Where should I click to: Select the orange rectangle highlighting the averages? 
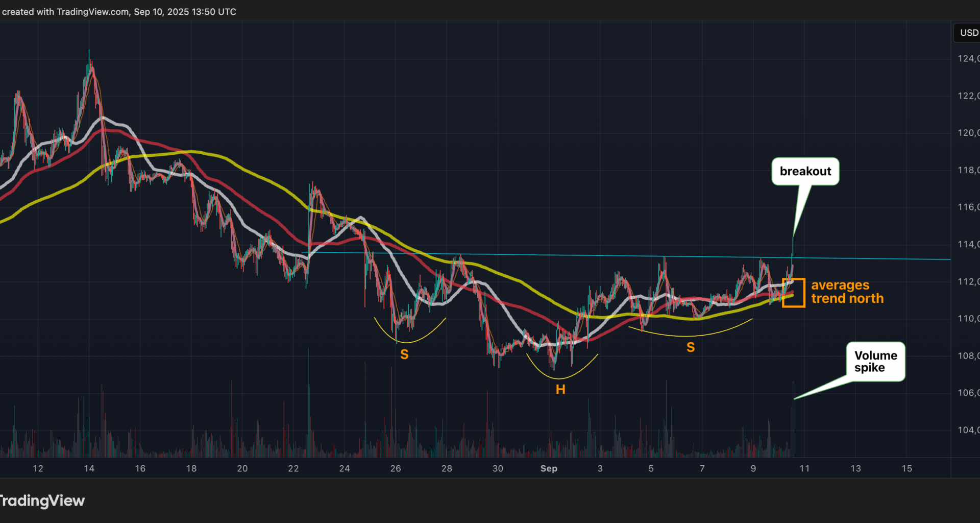point(793,293)
